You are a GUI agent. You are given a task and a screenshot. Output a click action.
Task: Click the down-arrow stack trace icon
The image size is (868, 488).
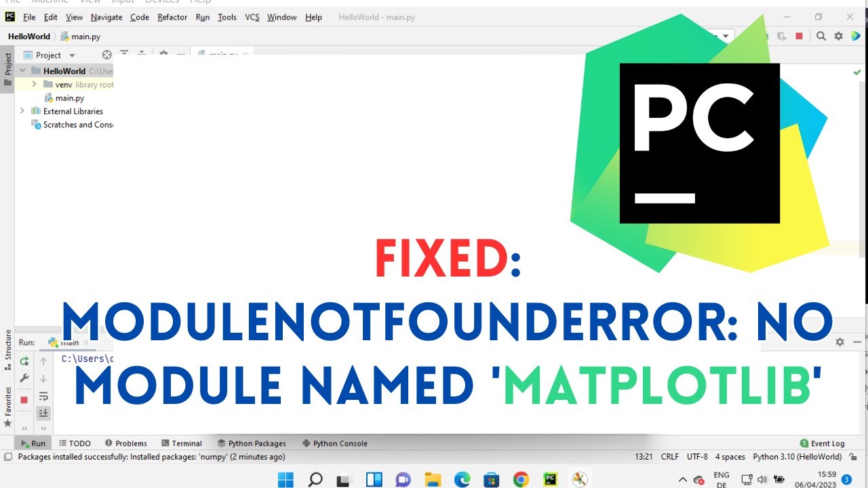[43, 378]
